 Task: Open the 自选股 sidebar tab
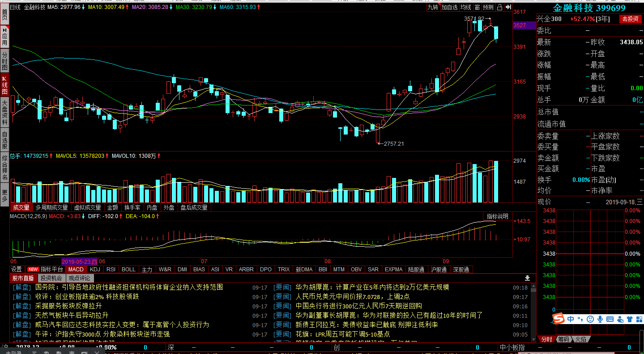click(4, 140)
